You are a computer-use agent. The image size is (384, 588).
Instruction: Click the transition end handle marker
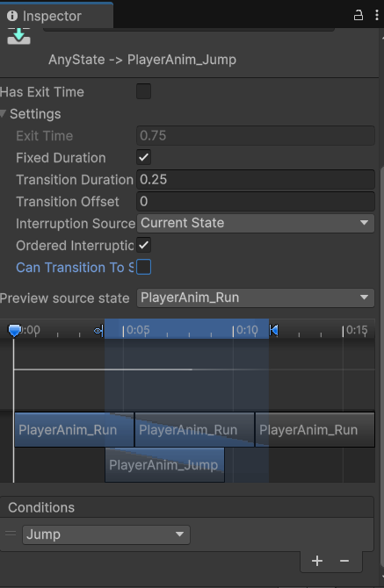pyautogui.click(x=273, y=330)
